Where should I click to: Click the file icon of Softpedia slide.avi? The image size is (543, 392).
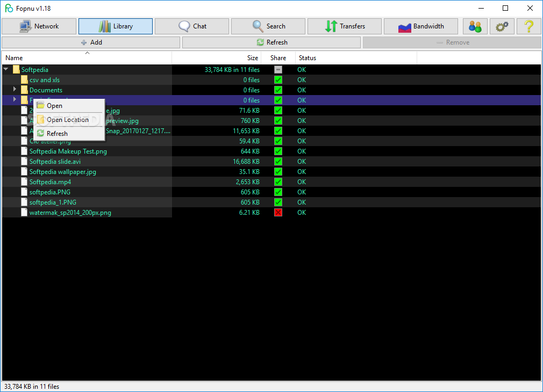24,162
